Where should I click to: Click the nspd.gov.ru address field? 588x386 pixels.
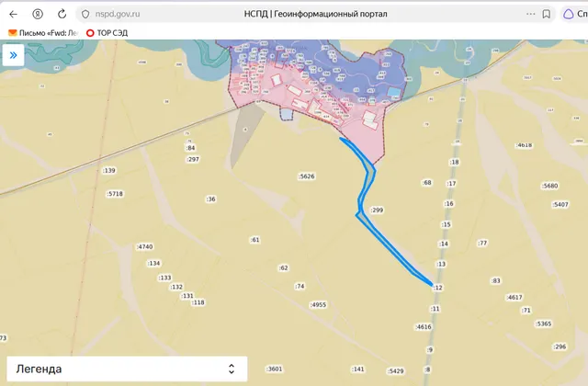click(x=118, y=15)
